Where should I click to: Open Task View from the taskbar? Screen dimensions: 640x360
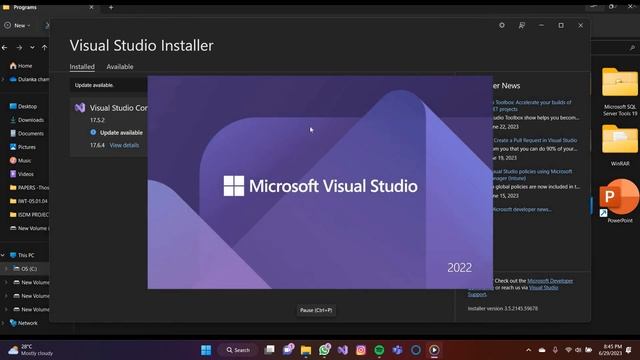click(269, 350)
